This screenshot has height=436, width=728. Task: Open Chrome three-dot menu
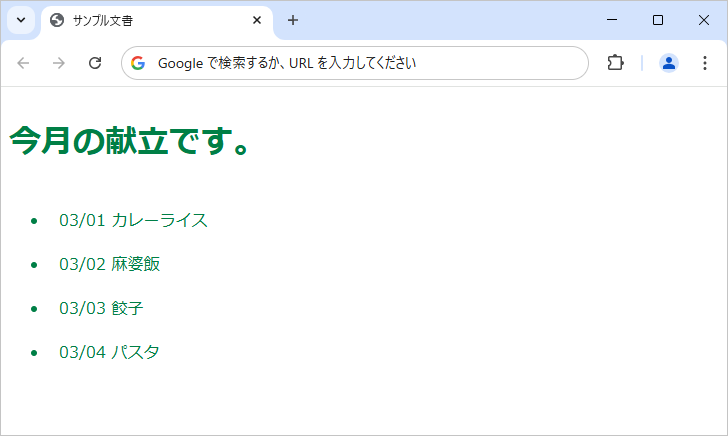tap(704, 63)
